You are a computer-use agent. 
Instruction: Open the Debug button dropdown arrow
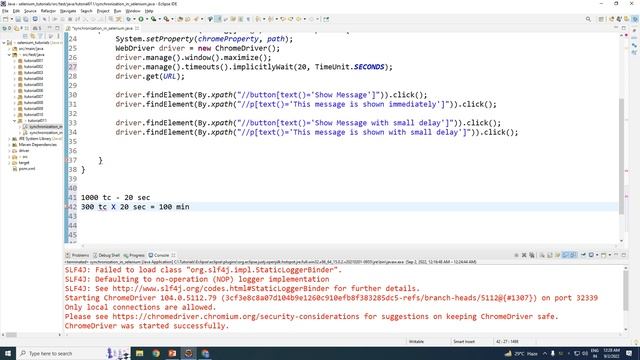tap(134, 19)
